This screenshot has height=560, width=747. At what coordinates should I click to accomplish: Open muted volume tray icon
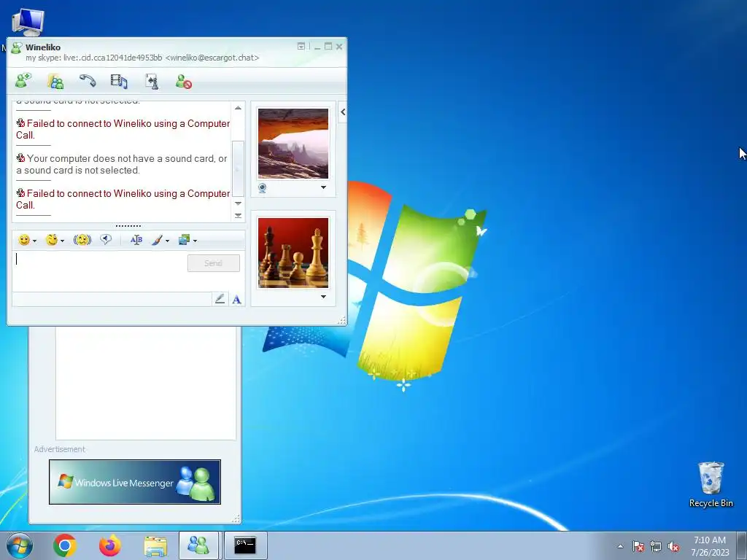tap(673, 546)
